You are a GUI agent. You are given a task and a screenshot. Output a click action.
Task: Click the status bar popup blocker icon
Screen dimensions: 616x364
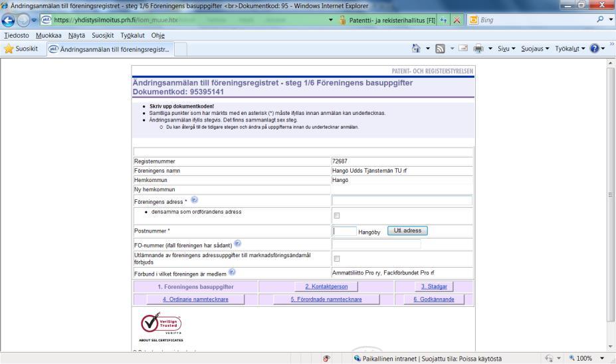(x=326, y=358)
